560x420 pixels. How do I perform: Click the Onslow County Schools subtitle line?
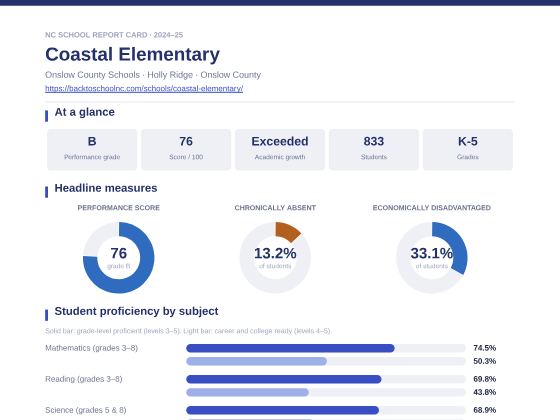(153, 75)
